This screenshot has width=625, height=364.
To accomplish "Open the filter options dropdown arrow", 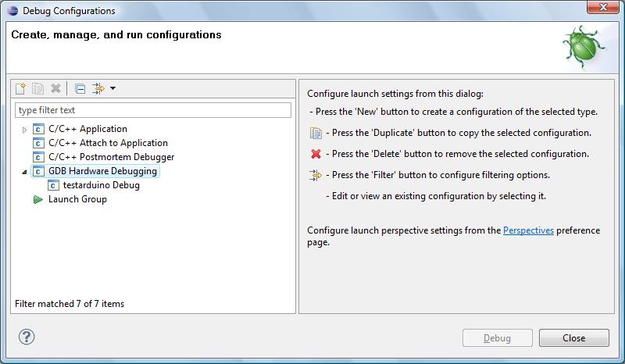I will point(113,89).
